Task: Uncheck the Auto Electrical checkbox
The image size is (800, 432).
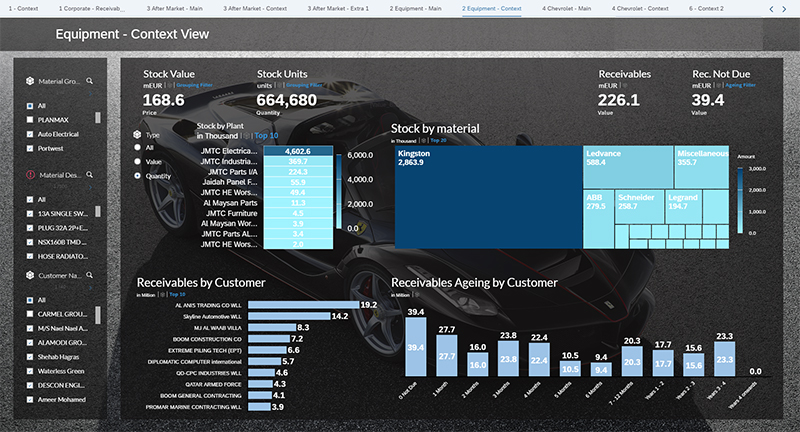Action: [x=30, y=134]
